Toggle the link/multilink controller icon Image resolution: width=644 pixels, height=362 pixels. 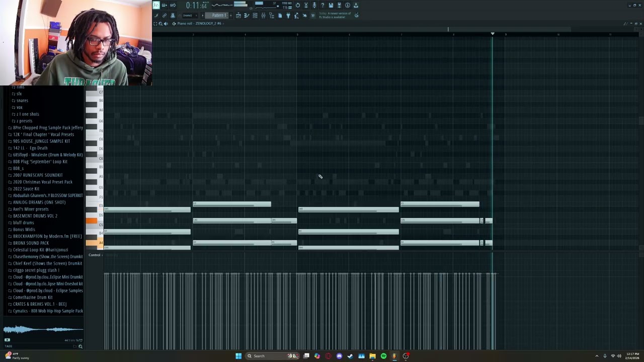click(164, 16)
